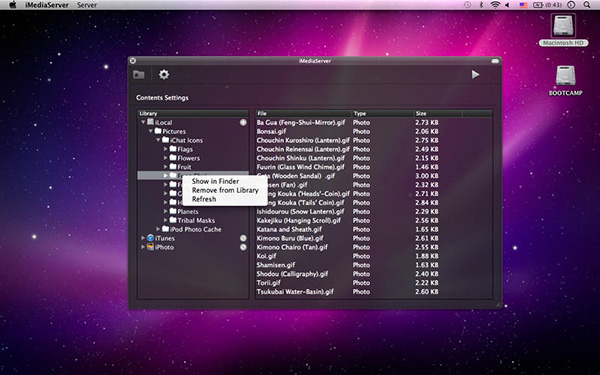Viewport: 600px width, 375px height.
Task: Sort by the Type column header
Action: (x=383, y=114)
